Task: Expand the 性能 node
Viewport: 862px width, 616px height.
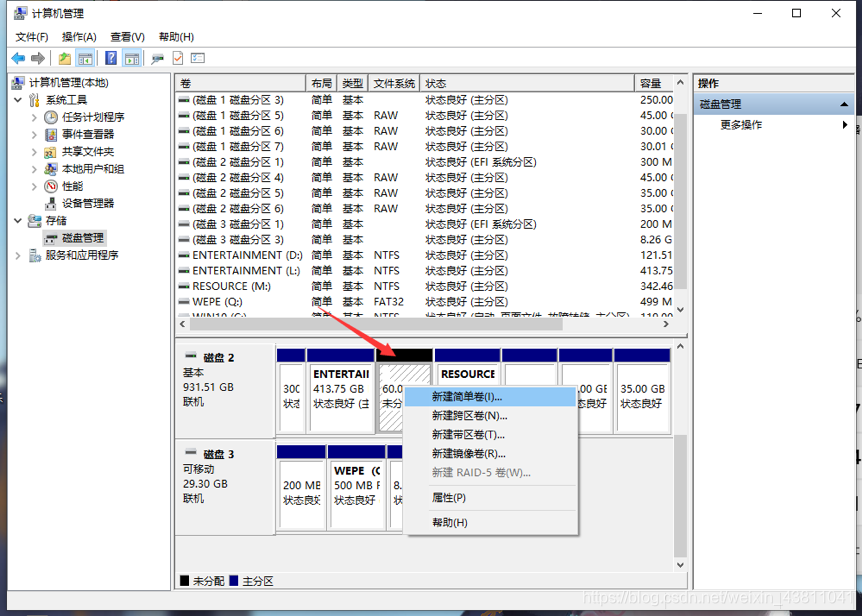Action: pos(34,186)
